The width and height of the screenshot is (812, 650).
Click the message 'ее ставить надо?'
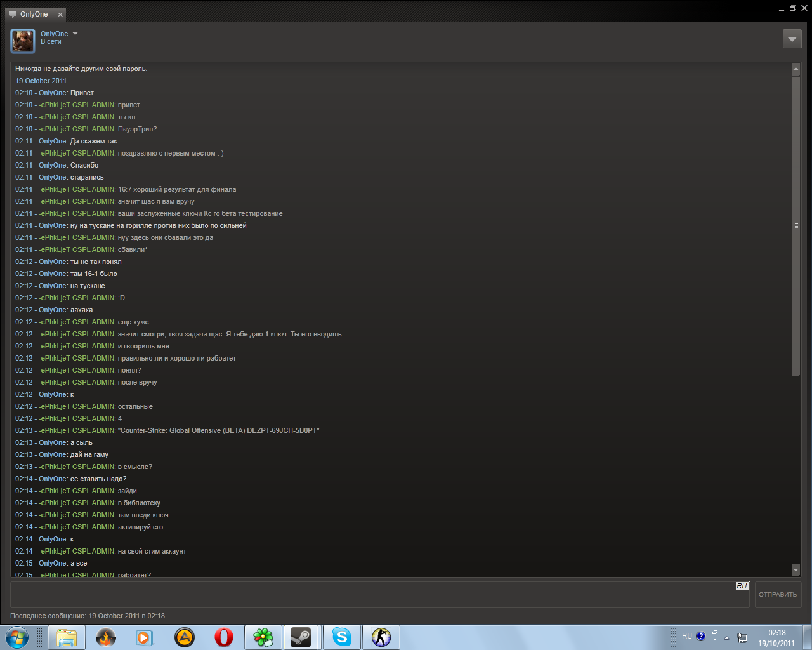[98, 479]
